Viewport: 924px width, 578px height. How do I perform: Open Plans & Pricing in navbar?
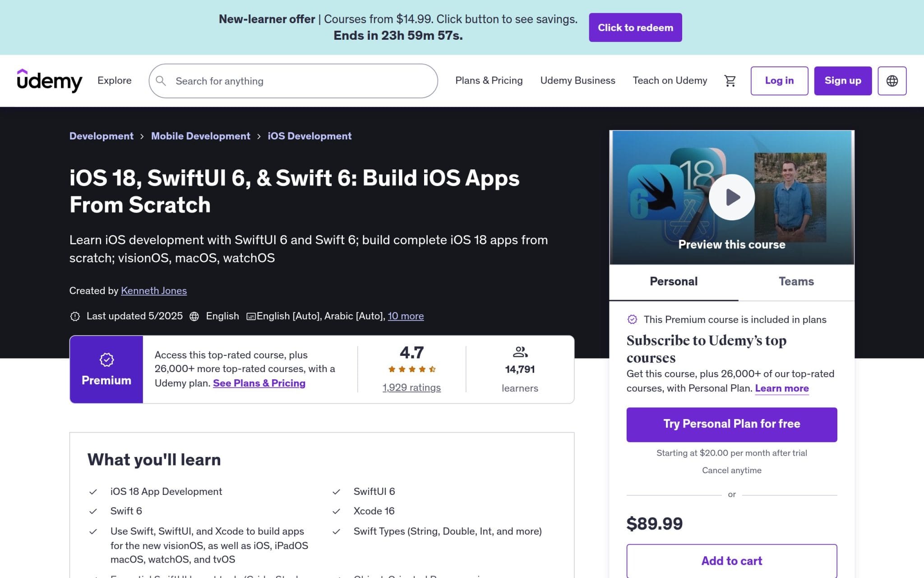click(x=489, y=80)
